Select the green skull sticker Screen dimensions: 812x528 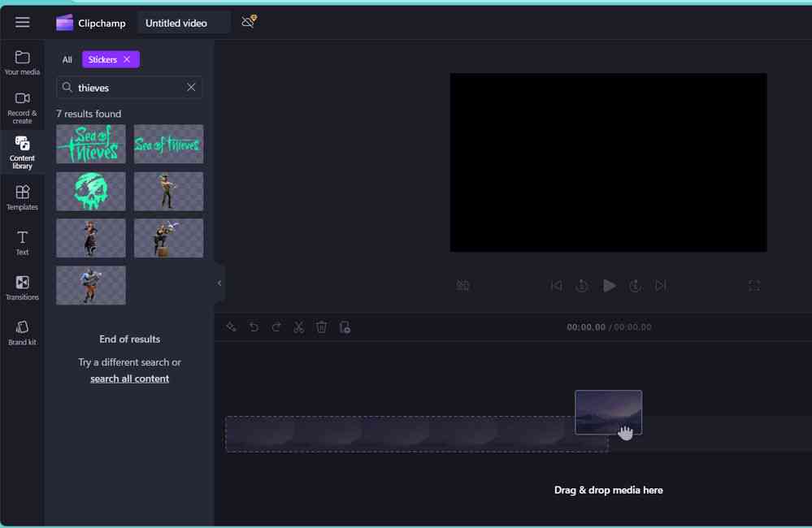tap(90, 192)
